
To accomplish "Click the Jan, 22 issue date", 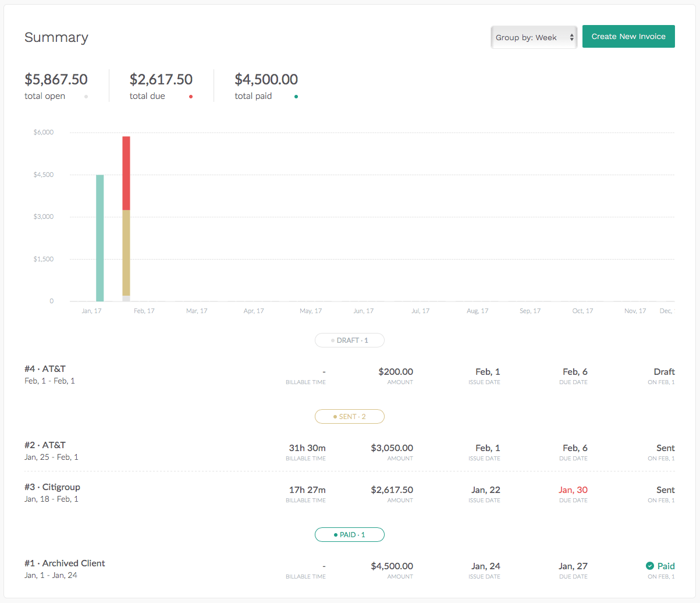I will click(x=486, y=490).
